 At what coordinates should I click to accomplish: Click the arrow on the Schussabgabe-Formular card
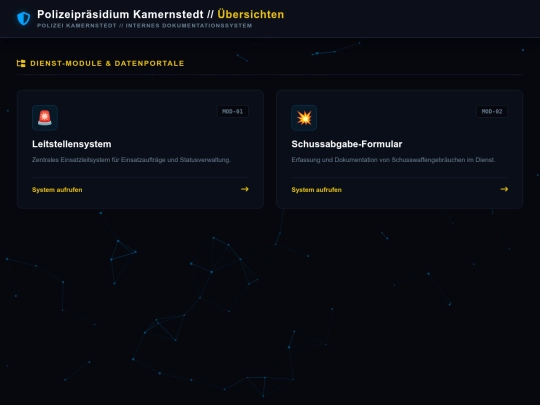pos(504,189)
